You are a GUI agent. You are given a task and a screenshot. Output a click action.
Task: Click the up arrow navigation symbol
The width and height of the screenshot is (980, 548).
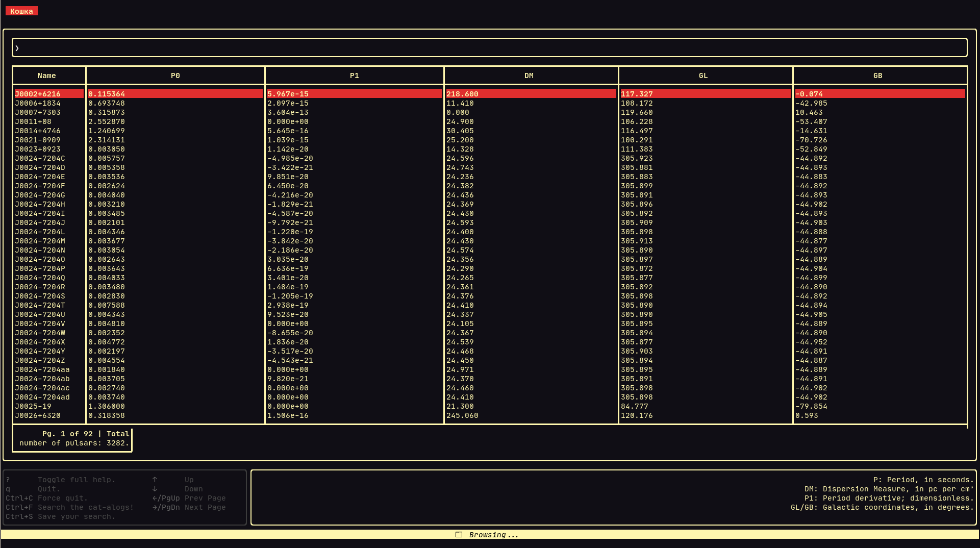(155, 479)
